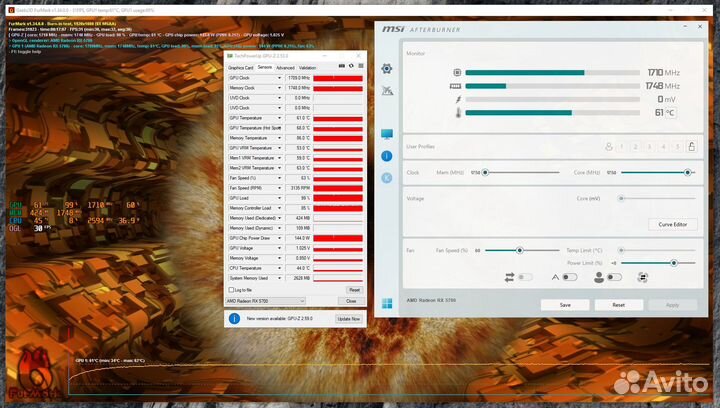Select user profile slot 2
Screen dimensions: 720x408
(636, 147)
